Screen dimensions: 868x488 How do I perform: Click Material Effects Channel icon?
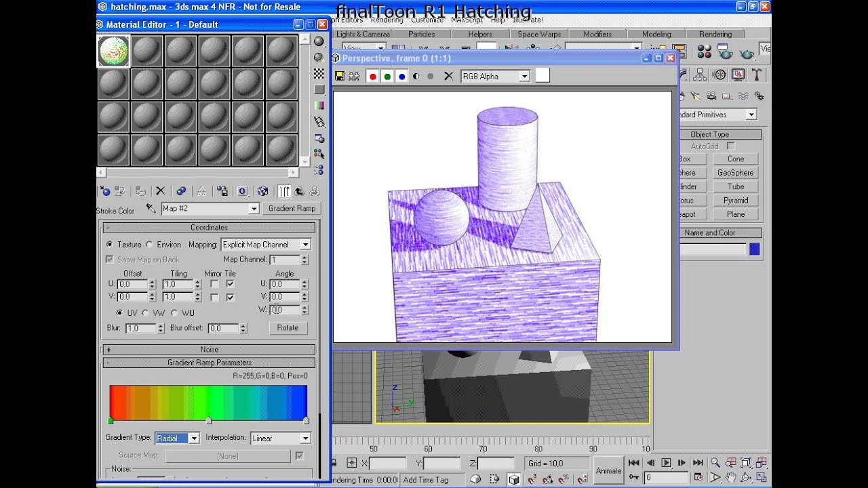point(243,191)
